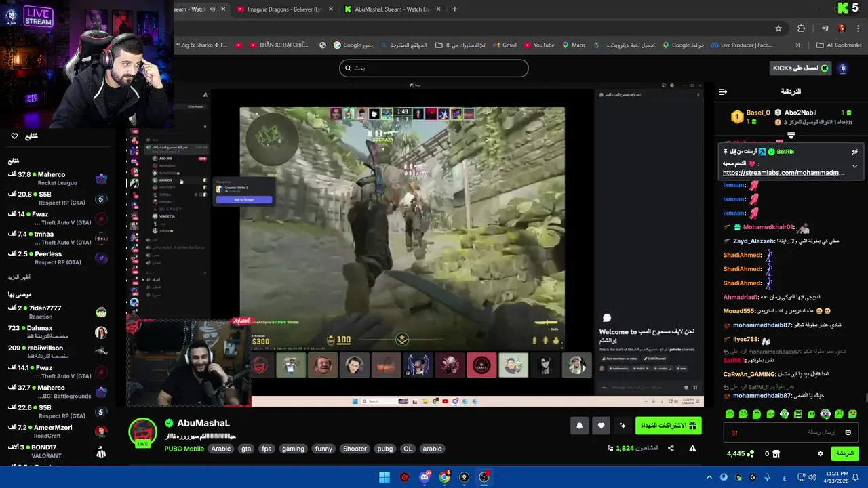Open the Gmail bookmark

[x=505, y=45]
